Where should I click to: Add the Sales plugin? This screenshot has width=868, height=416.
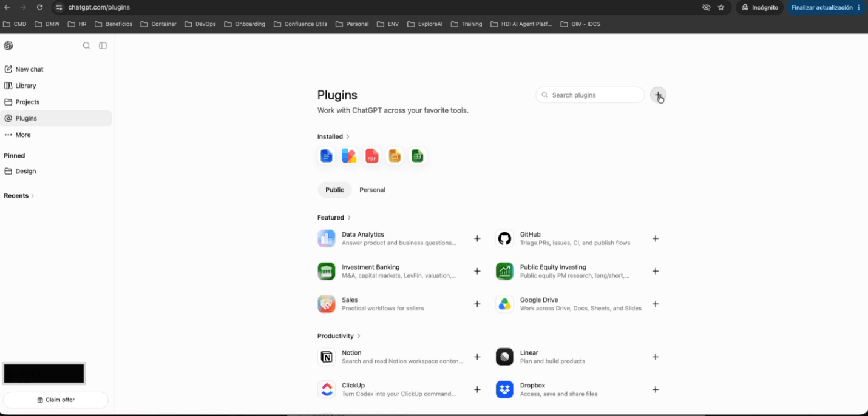pos(477,304)
